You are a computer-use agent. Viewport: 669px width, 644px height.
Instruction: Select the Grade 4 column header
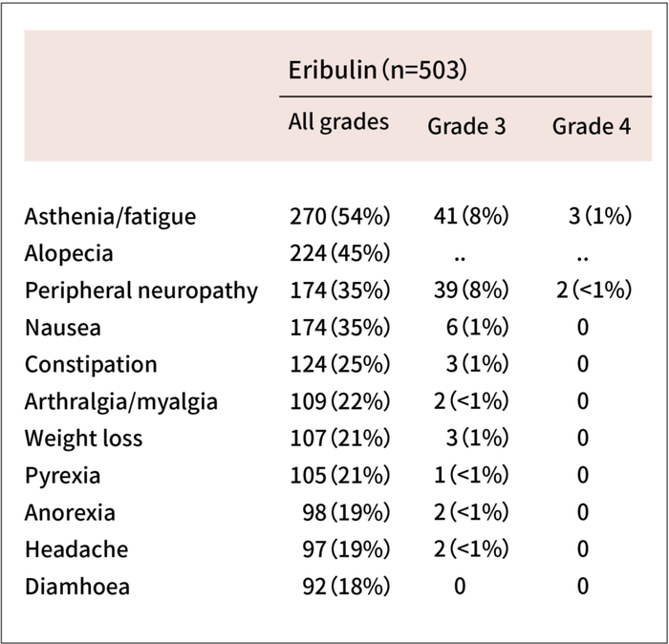click(x=591, y=126)
